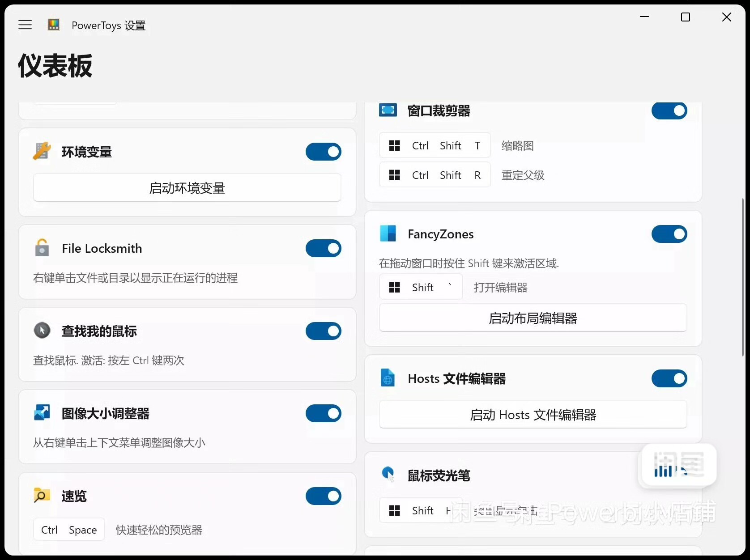Screen dimensions: 750x560
Task: Click the Peek (速览) magnifier folder icon
Action: click(42, 496)
